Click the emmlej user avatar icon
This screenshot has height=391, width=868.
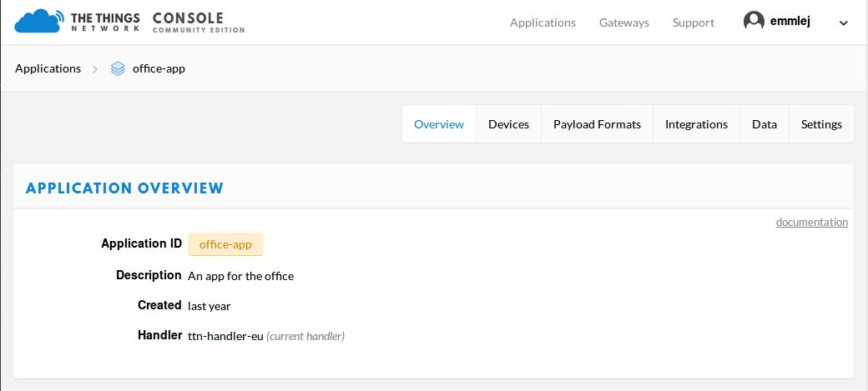tap(754, 22)
